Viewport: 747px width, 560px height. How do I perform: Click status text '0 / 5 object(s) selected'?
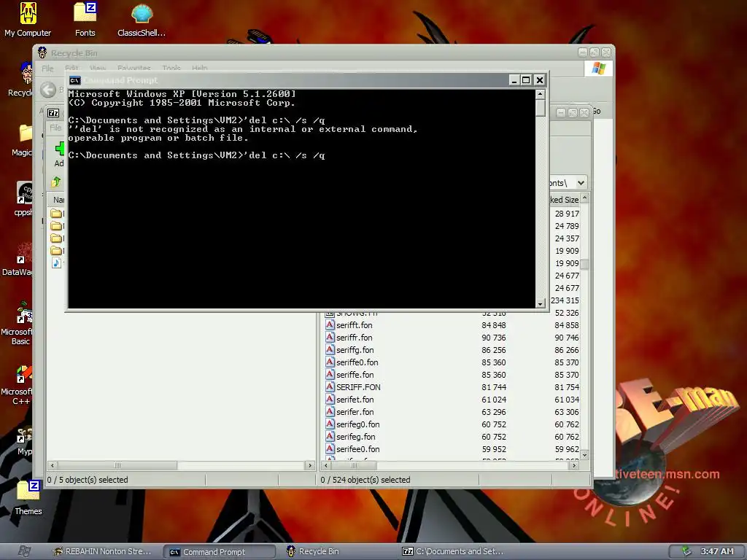coord(88,480)
